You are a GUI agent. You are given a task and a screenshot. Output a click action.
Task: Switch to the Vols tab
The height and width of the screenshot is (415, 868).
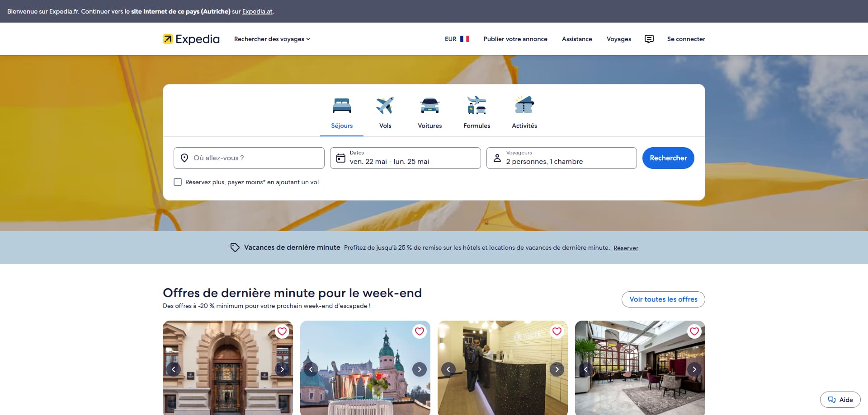385,113
